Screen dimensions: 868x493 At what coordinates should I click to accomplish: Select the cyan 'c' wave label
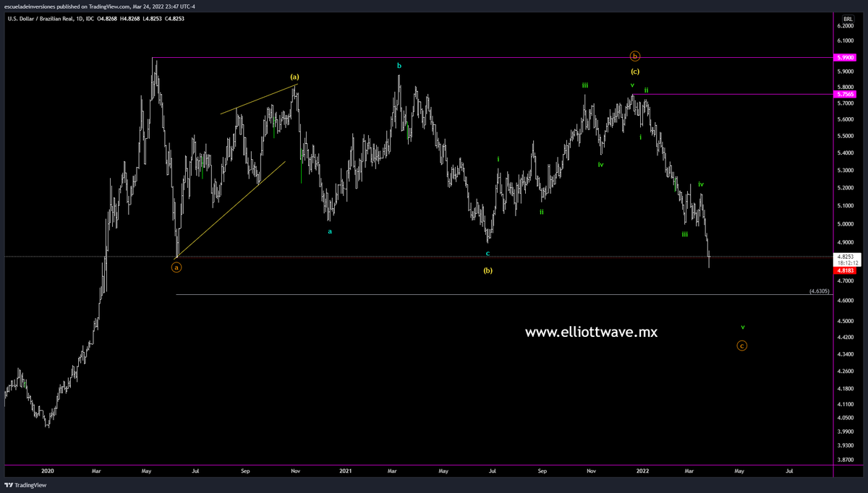488,254
